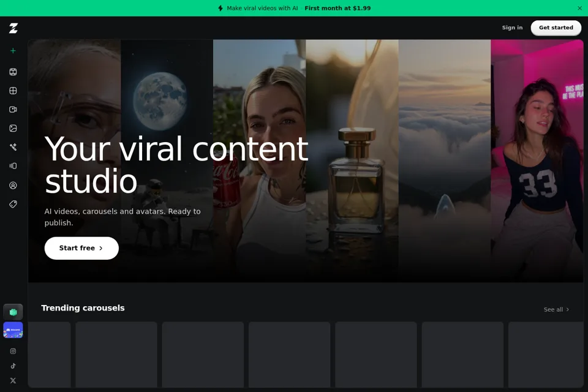Click the 'Your viral content studio' headline
Screen dimensions: 588x392
click(176, 165)
